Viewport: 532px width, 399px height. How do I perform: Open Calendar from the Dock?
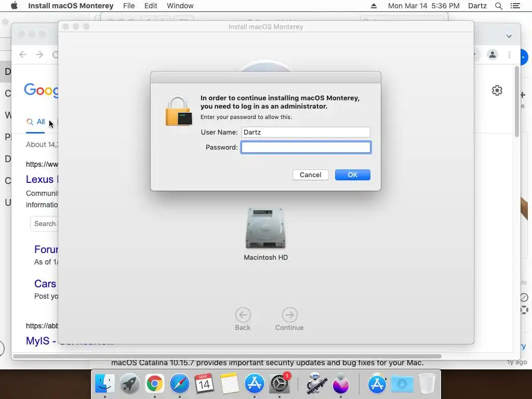click(204, 384)
